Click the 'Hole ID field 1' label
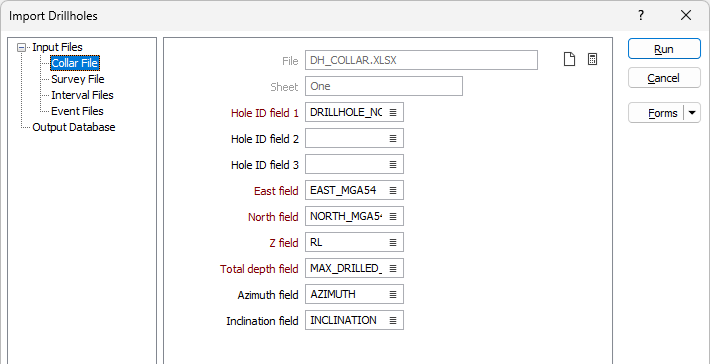 click(x=265, y=113)
